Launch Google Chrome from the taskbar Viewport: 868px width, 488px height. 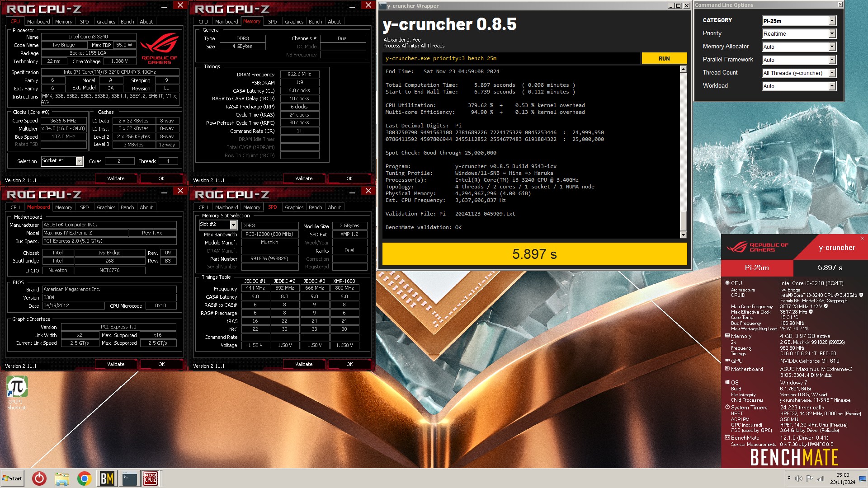click(x=85, y=479)
